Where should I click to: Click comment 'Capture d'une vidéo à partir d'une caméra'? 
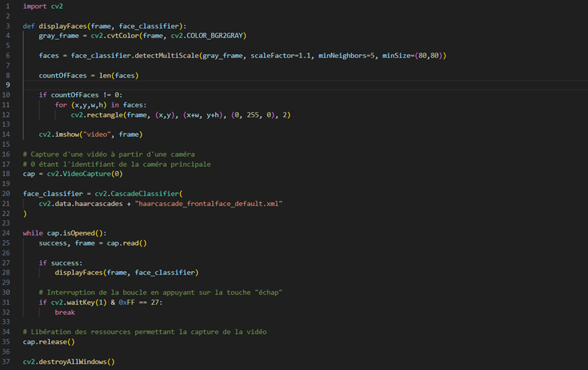[x=109, y=154]
